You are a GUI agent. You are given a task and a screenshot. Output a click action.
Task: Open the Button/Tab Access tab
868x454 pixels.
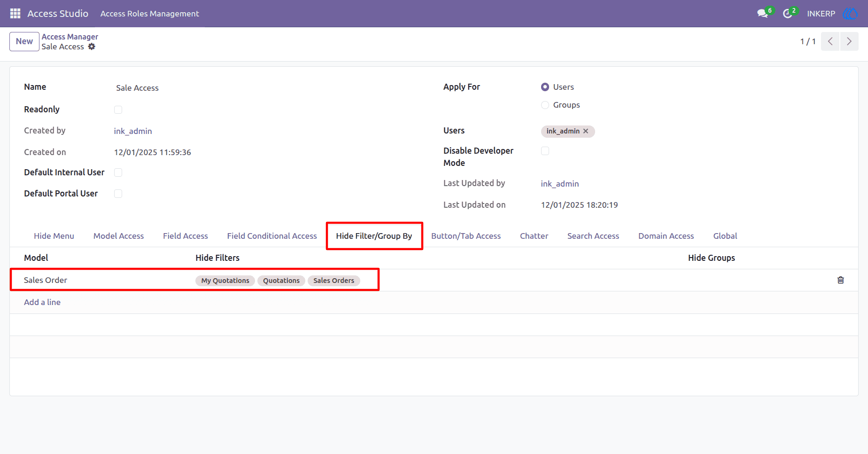click(466, 236)
